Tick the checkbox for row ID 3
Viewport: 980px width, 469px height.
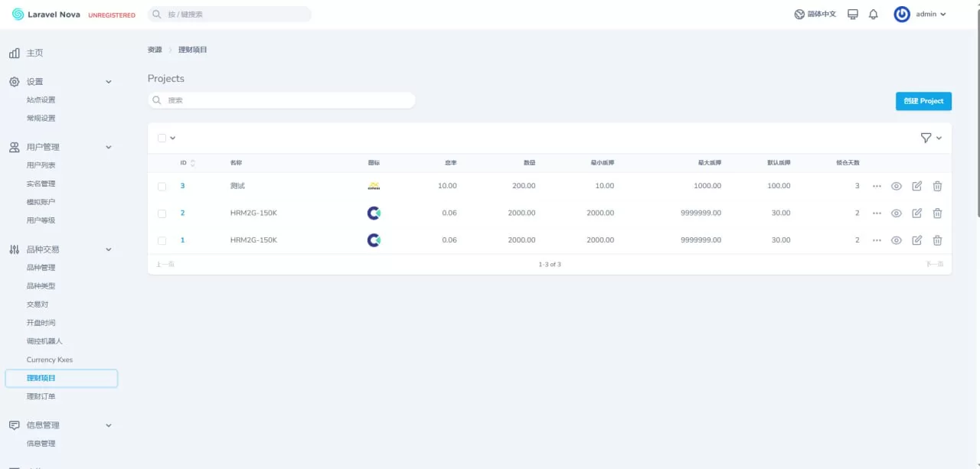(162, 186)
